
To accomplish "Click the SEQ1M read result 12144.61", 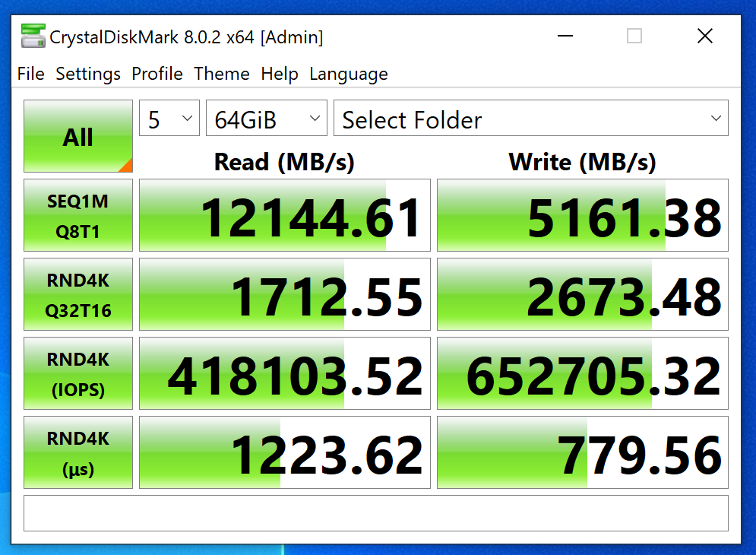I will [285, 215].
